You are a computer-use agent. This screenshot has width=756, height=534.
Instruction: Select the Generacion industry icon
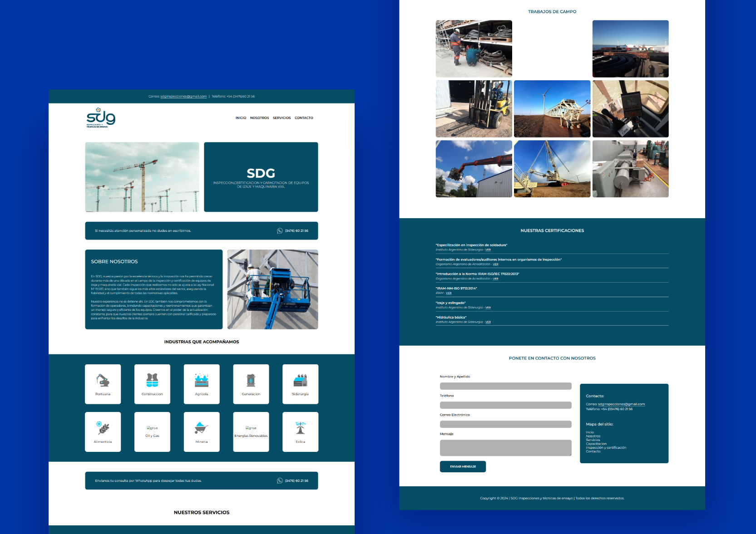coord(251,380)
